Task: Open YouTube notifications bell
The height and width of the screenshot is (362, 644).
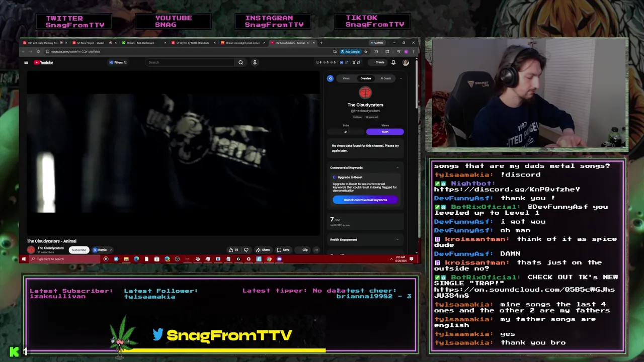Action: [x=393, y=62]
